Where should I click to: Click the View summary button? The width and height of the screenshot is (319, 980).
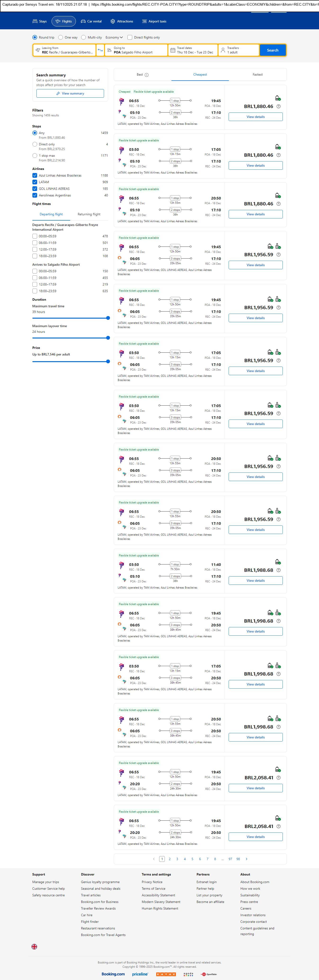(70, 93)
